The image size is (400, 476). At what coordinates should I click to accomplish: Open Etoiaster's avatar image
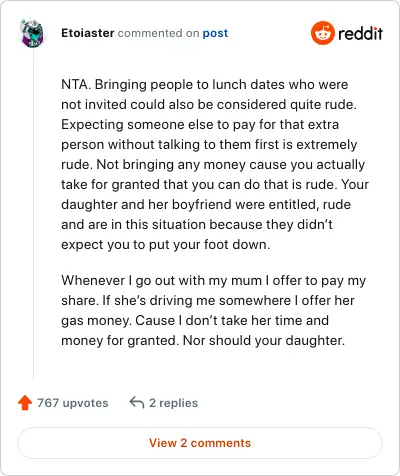point(32,33)
